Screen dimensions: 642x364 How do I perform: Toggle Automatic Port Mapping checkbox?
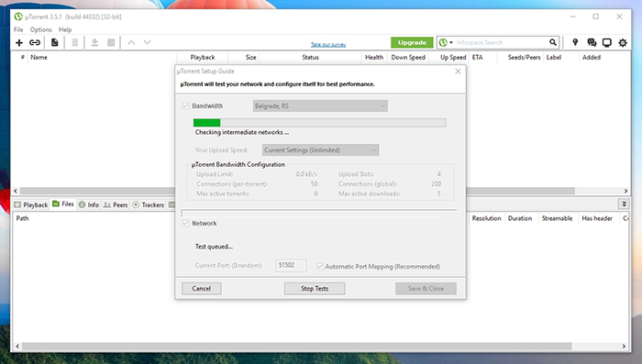(320, 267)
